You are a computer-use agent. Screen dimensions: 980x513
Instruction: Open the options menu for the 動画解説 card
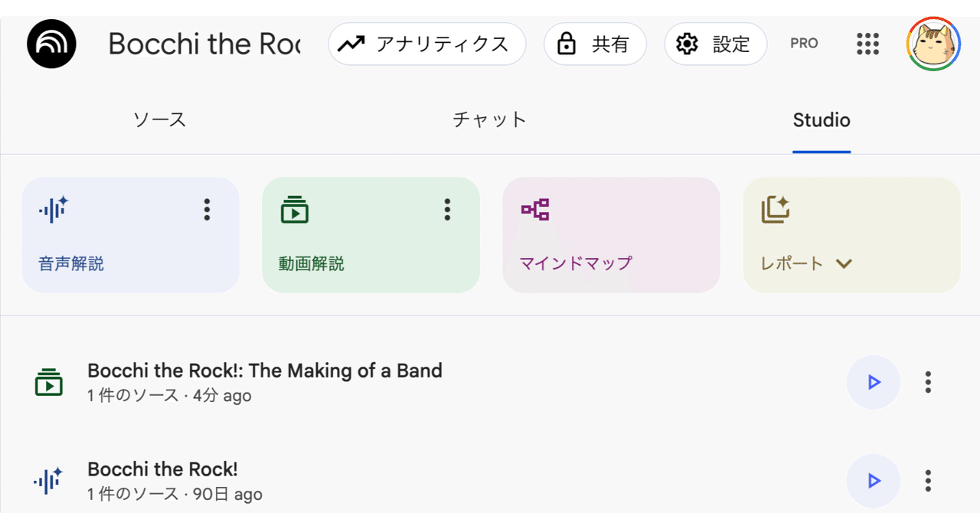coord(447,210)
